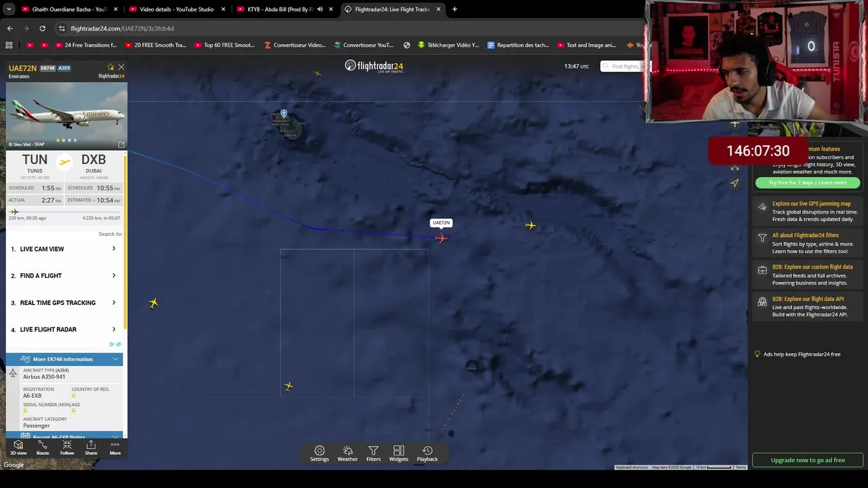Open the Text and Image ani... bookmark
Image resolution: width=868 pixels, height=488 pixels.
click(x=585, y=45)
